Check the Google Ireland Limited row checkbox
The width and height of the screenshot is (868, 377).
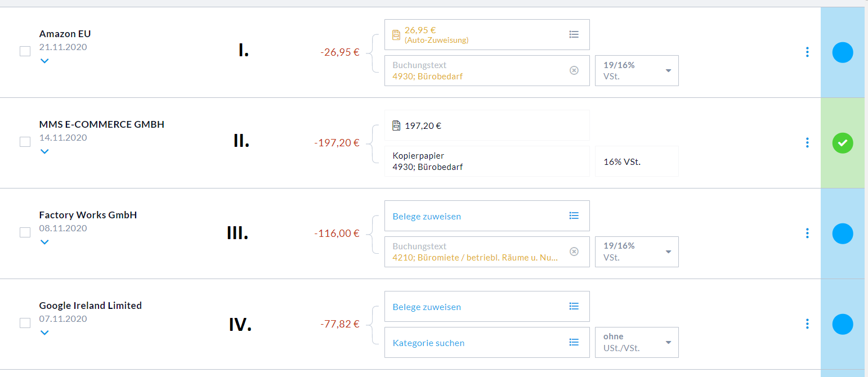click(25, 323)
